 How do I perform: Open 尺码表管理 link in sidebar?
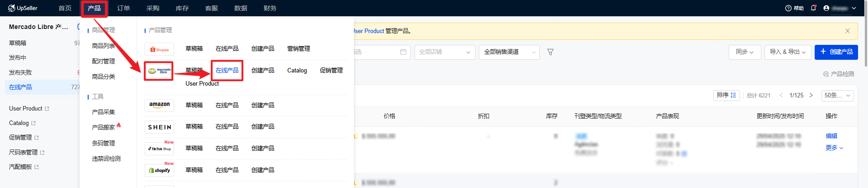click(x=27, y=153)
